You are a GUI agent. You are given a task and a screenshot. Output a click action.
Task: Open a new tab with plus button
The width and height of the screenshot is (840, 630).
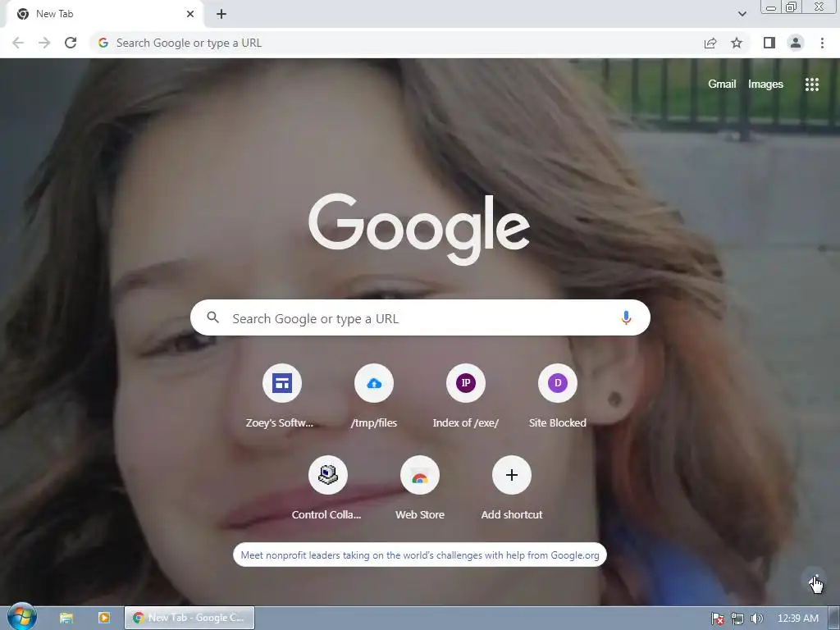221,14
